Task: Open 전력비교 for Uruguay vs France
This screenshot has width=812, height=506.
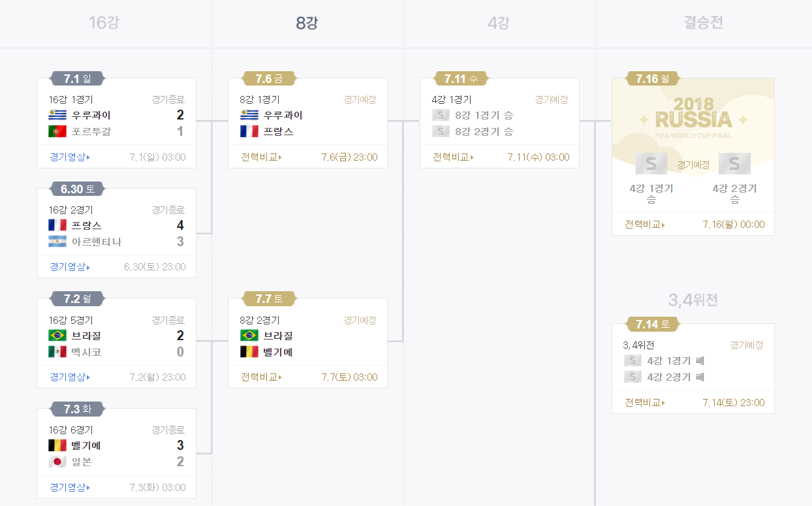Action: coord(261,157)
